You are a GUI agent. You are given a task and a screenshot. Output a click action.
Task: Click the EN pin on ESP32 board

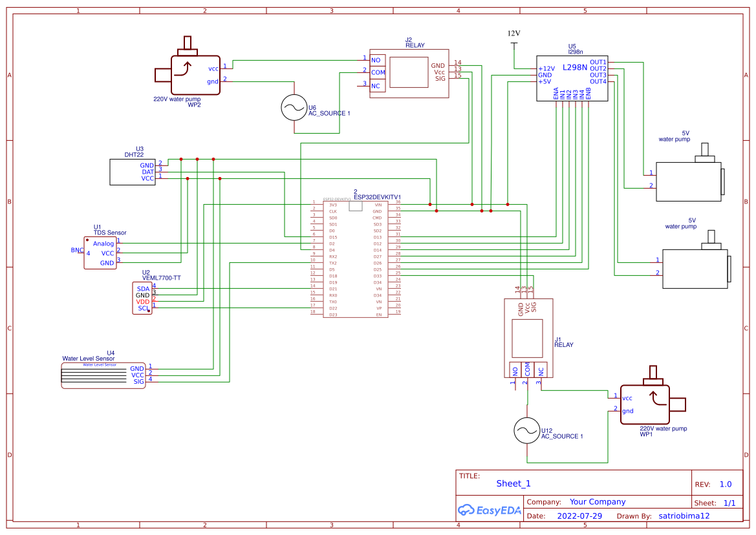point(379,315)
